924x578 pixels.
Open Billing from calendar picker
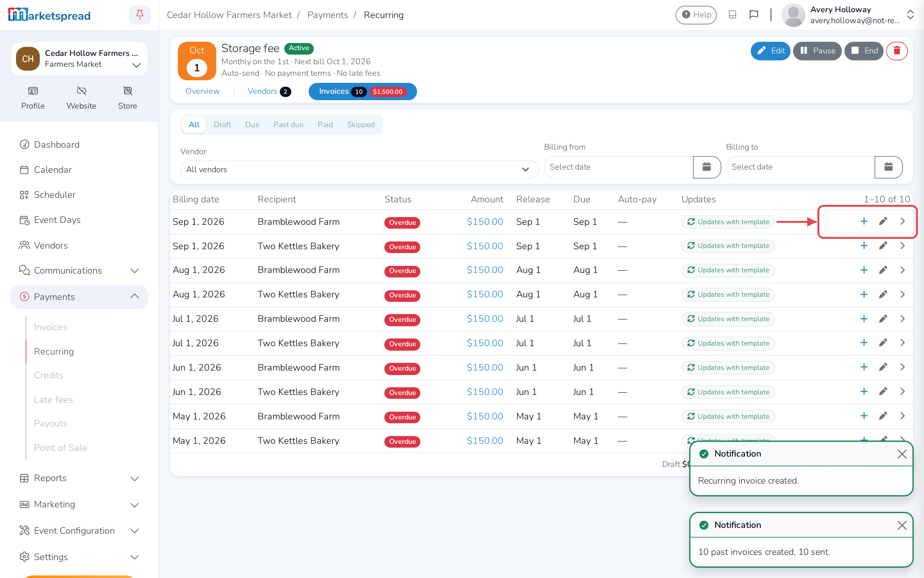(x=706, y=167)
